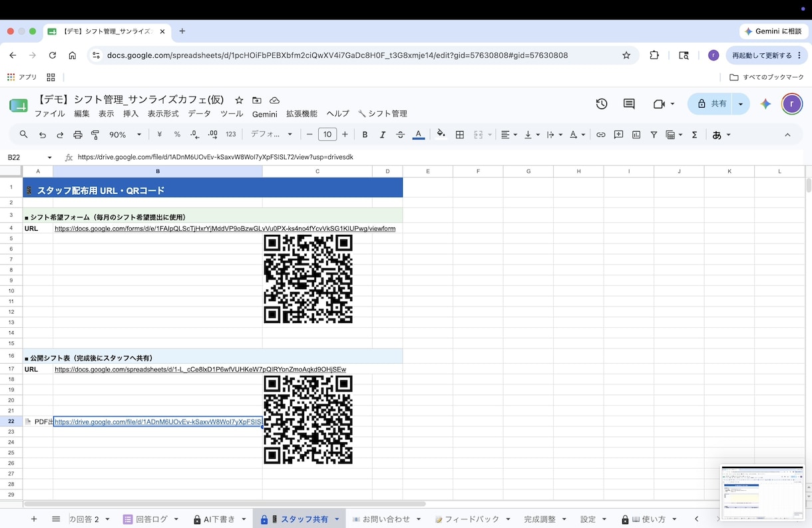
Task: Collapse the toolbar with the chevron
Action: 787,134
